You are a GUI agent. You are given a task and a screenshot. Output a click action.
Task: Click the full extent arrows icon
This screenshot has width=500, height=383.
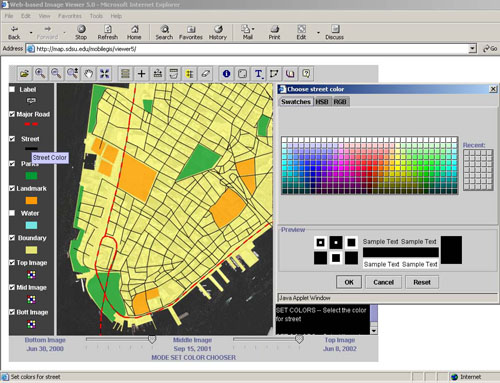pos(105,74)
